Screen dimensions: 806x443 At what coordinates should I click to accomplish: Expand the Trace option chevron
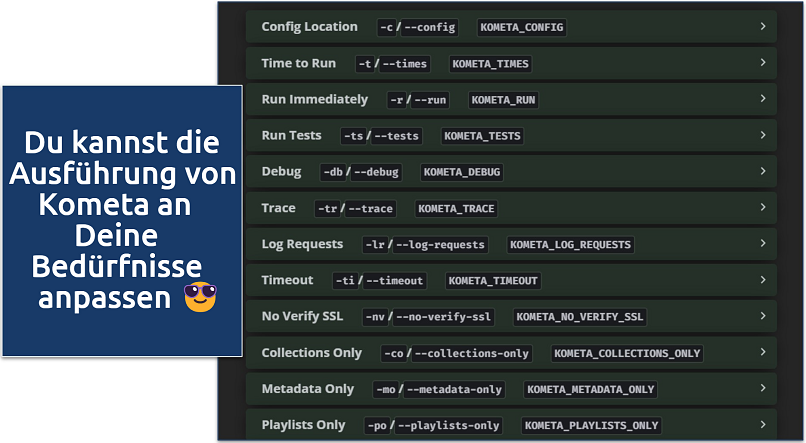point(763,208)
